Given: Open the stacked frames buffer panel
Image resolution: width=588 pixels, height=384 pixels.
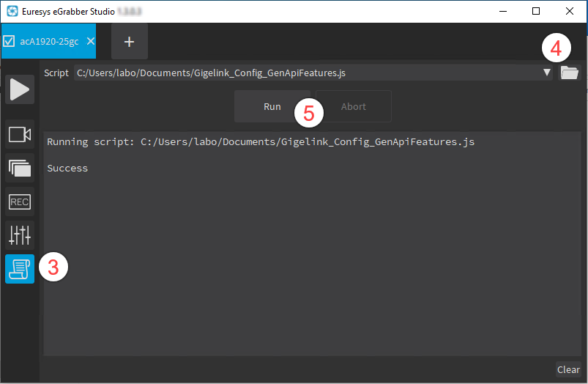Looking at the screenshot, I should click(x=20, y=168).
